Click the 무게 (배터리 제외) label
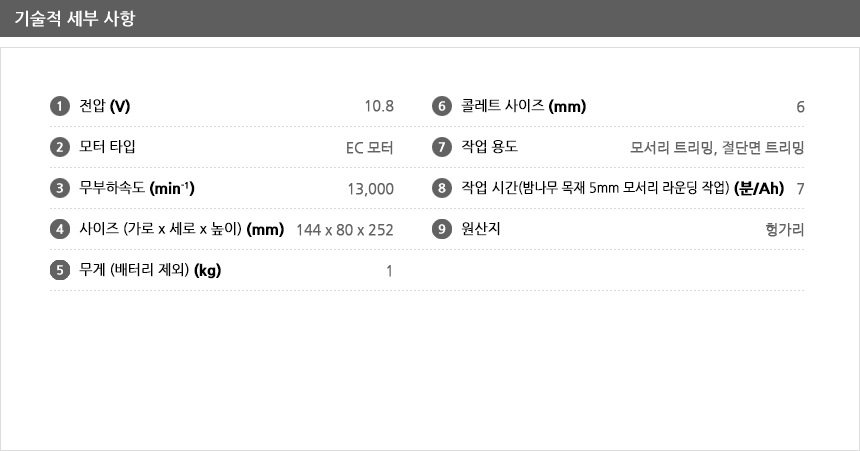This screenshot has width=860, height=451. coord(150,270)
